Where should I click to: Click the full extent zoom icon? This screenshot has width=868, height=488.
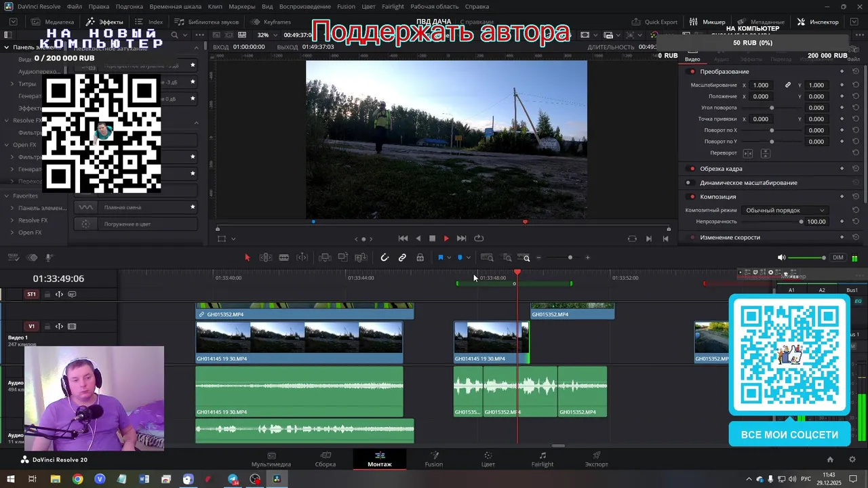(487, 258)
